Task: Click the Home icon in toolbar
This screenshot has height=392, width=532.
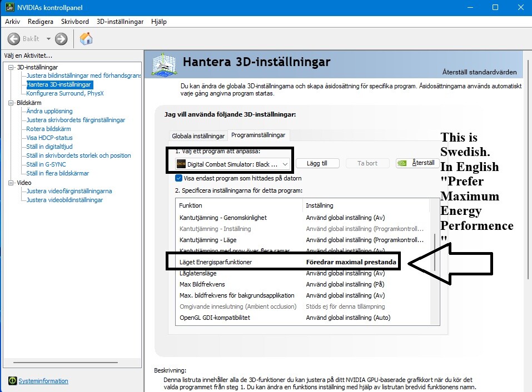Action: [86, 39]
